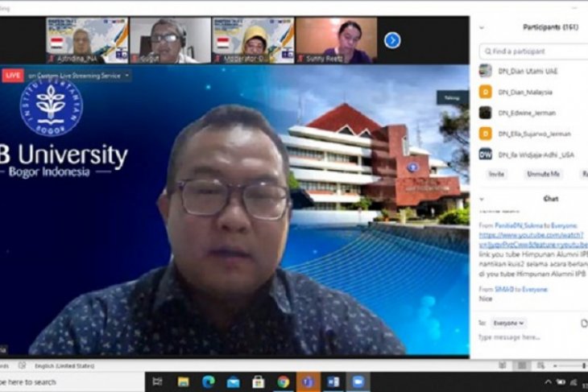Select the Moderator video thumbnail

point(253,40)
